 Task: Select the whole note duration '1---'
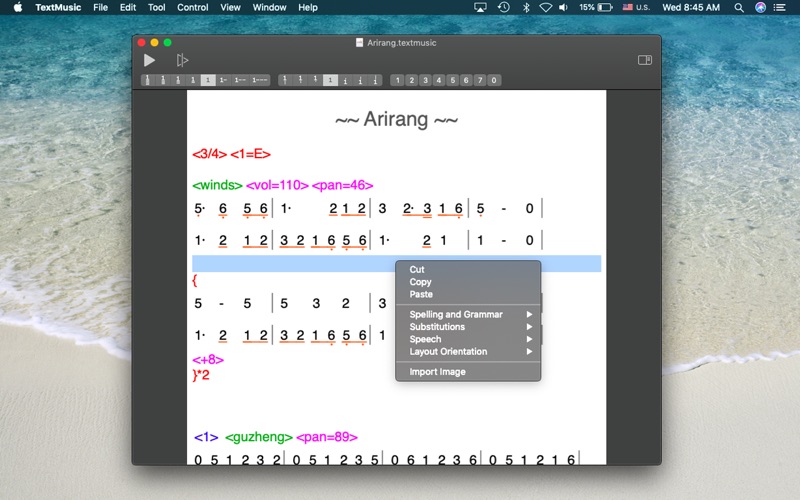[260, 80]
